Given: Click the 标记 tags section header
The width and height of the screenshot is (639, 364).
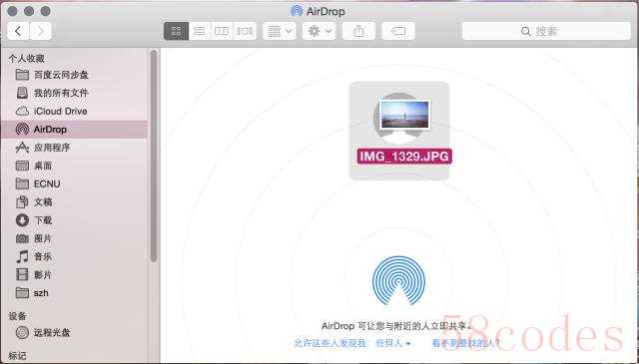Looking at the screenshot, I should point(18,355).
